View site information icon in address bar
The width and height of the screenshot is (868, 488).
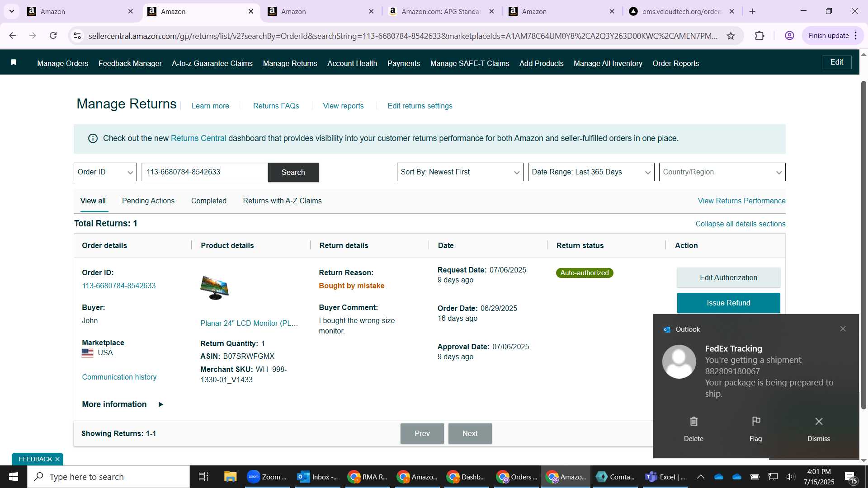pos(77,36)
